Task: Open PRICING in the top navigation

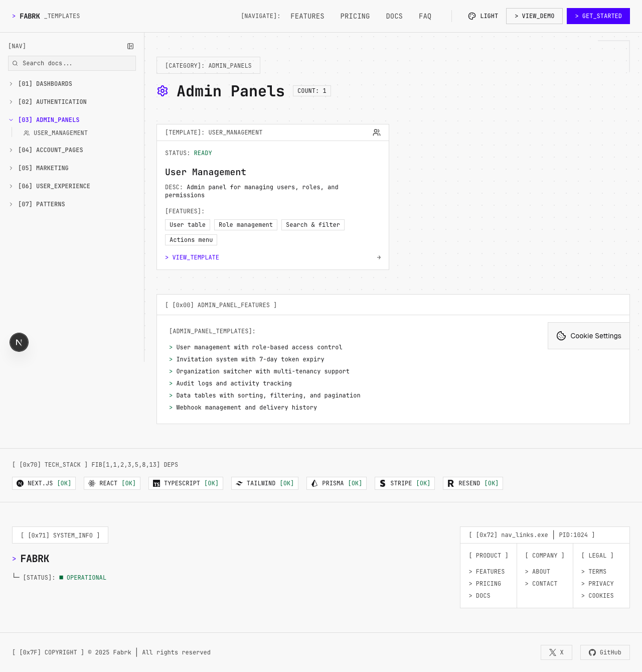Action: tap(355, 16)
